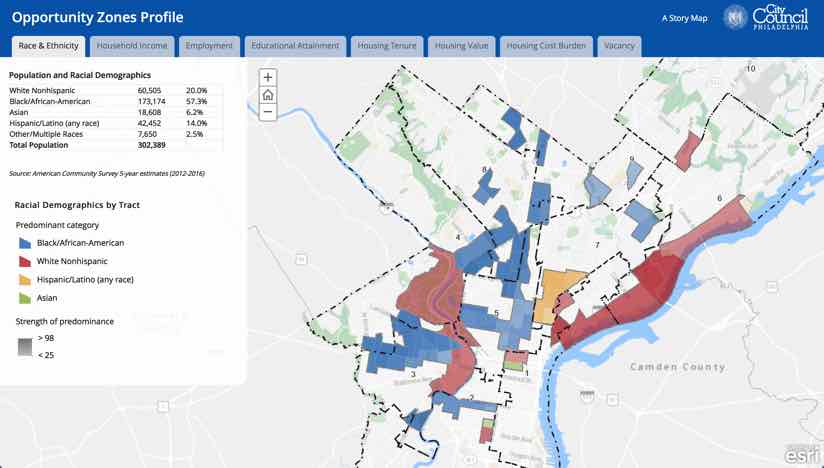Switch to the Housing Tenure tab

pos(387,46)
